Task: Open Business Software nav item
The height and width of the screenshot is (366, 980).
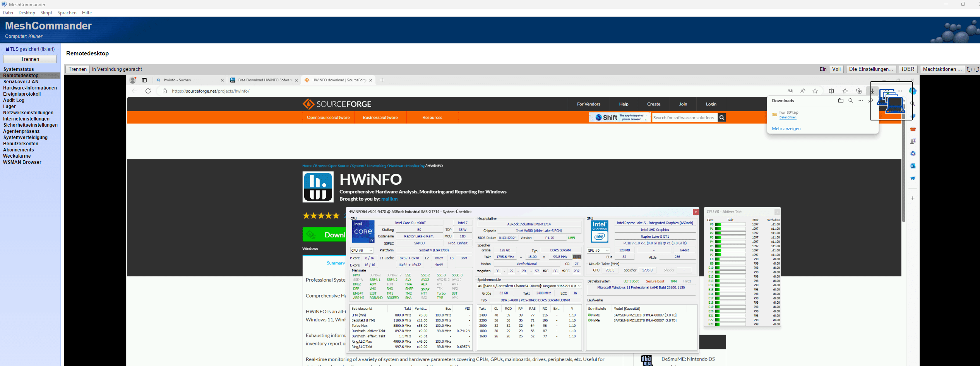Action: point(380,117)
